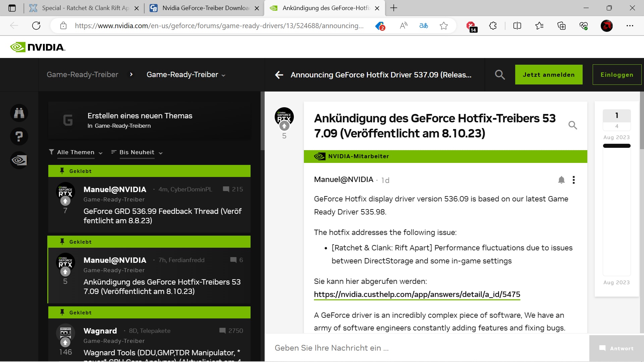The image size is (644, 362).
Task: Click the post timeline slider handle
Action: (616, 146)
